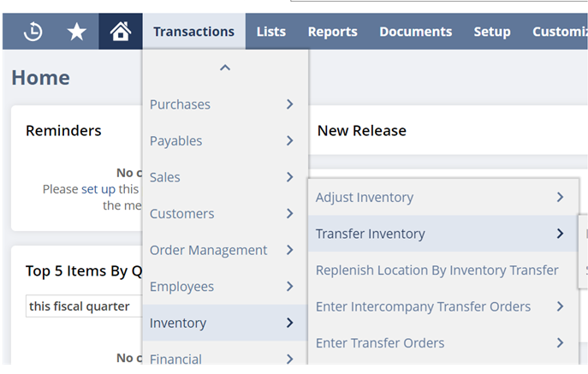Choose Enter Transfer Orders

pyautogui.click(x=380, y=343)
